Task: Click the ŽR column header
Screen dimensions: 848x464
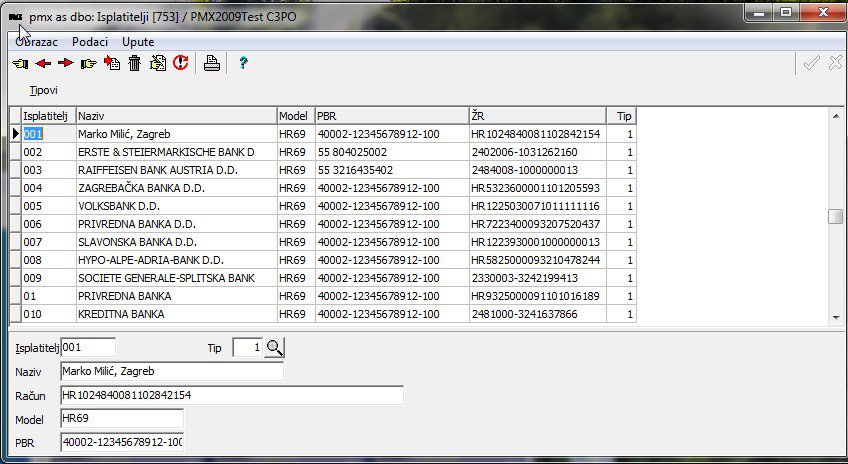Action: [x=538, y=116]
